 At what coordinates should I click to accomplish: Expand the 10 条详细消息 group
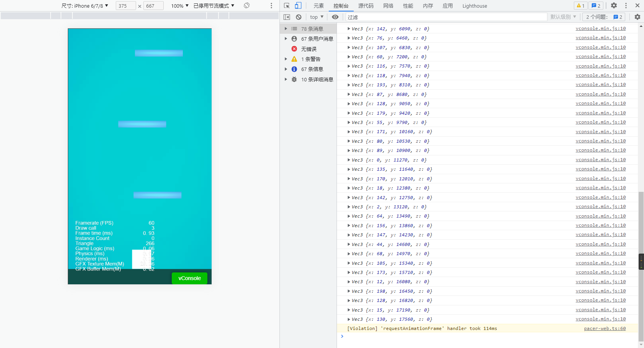pos(286,79)
